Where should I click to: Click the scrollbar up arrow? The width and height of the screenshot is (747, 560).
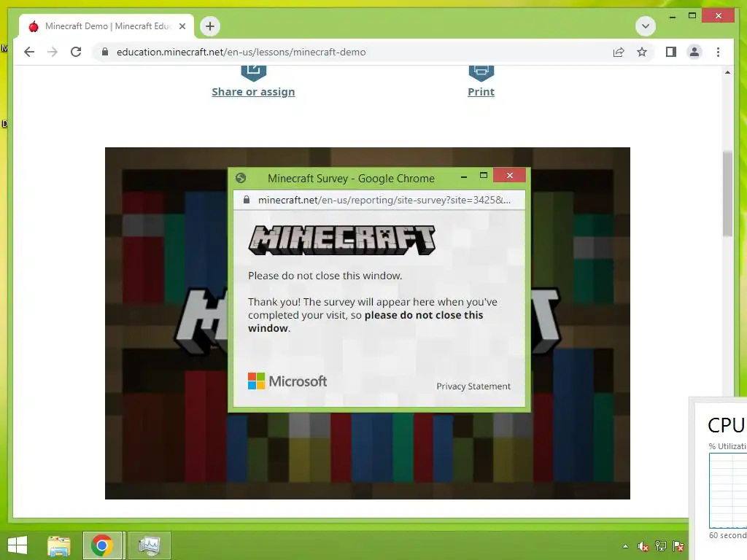tap(727, 72)
